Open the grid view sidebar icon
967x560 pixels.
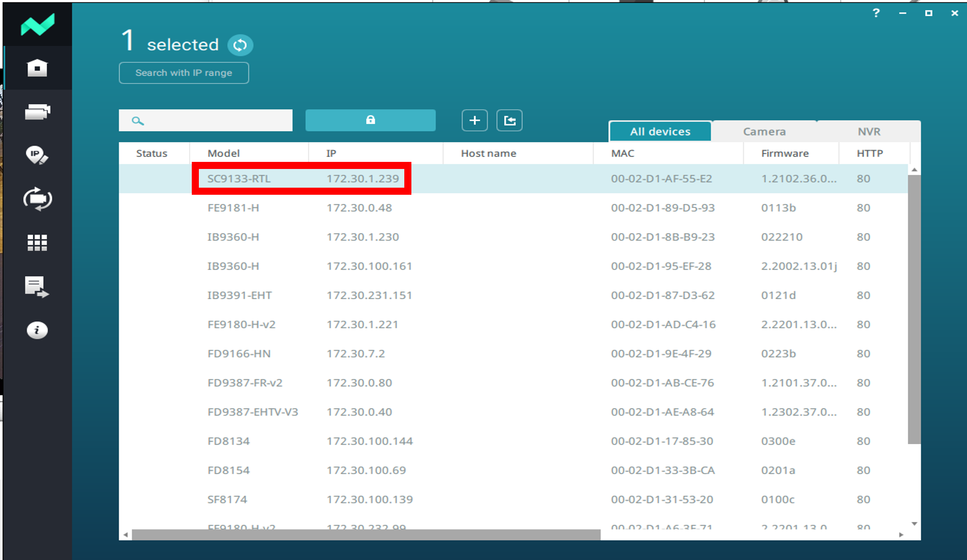tap(37, 243)
